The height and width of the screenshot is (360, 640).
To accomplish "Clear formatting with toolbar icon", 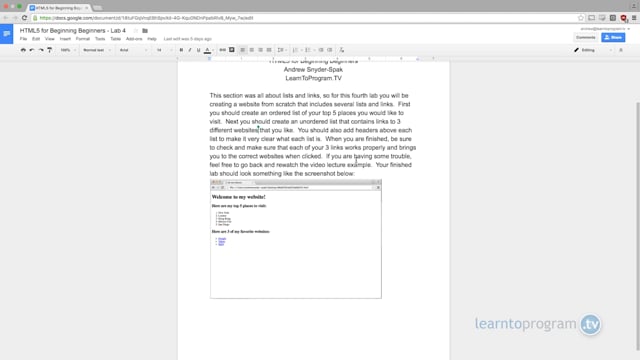I will coord(342,50).
